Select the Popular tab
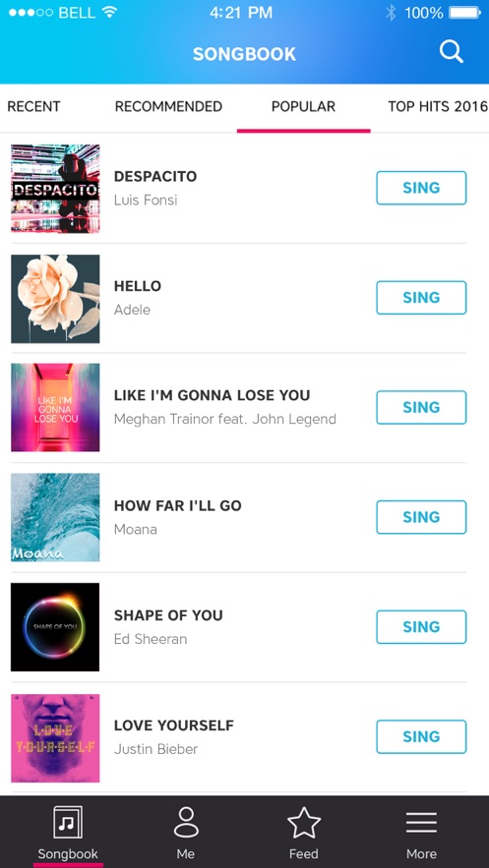489x868 pixels. tap(303, 106)
